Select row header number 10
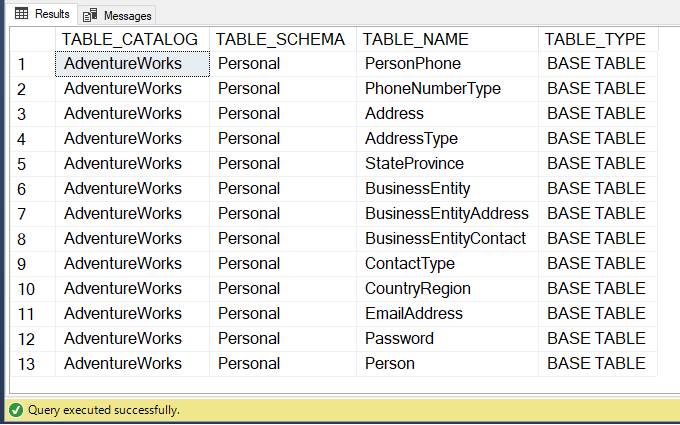Screen dimensions: 680x425 point(33,289)
